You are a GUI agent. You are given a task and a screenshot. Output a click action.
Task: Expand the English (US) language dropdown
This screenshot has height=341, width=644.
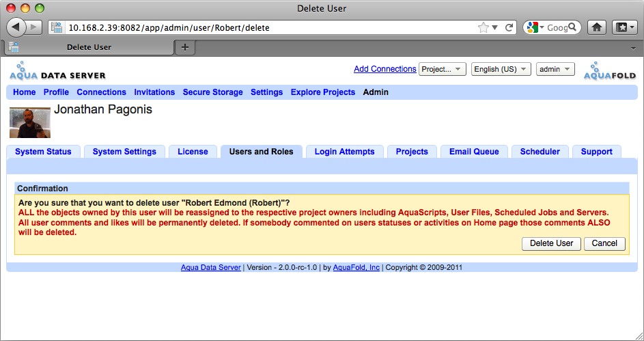pyautogui.click(x=501, y=69)
